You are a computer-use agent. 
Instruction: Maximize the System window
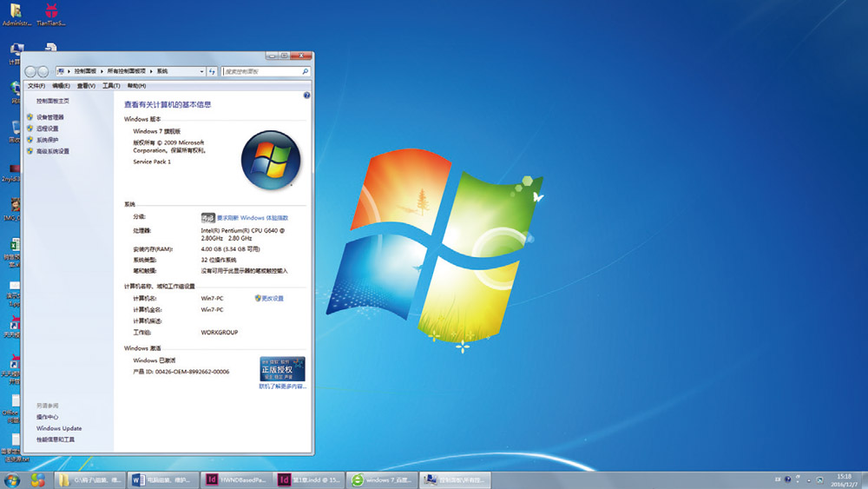coord(284,56)
